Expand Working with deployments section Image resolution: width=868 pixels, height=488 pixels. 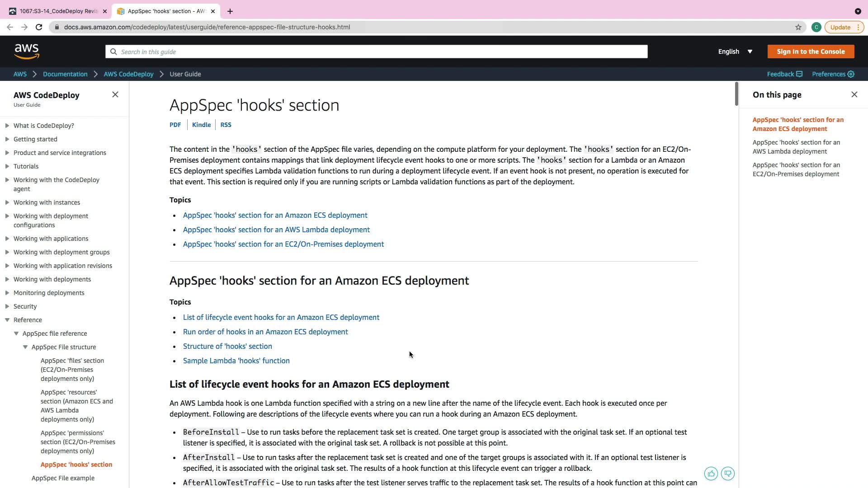click(x=7, y=279)
